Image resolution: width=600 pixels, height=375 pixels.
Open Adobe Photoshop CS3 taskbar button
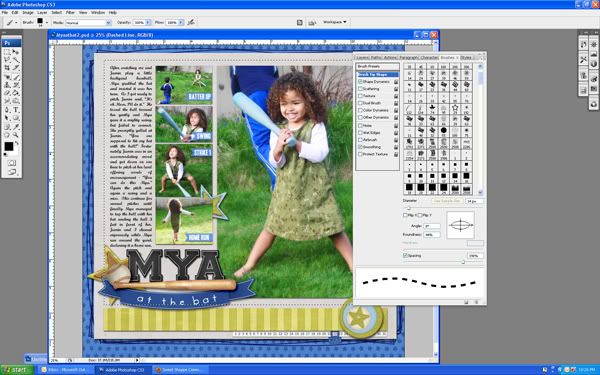[x=122, y=370]
